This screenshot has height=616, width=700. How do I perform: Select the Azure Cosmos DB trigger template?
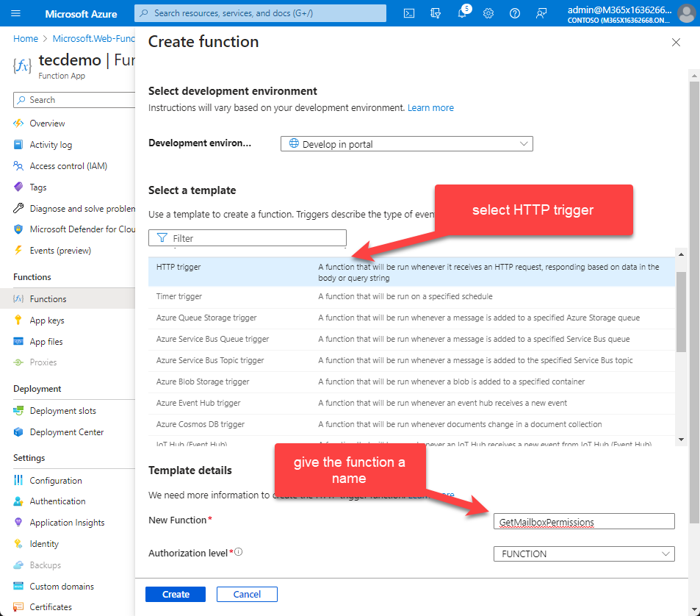[x=411, y=424]
